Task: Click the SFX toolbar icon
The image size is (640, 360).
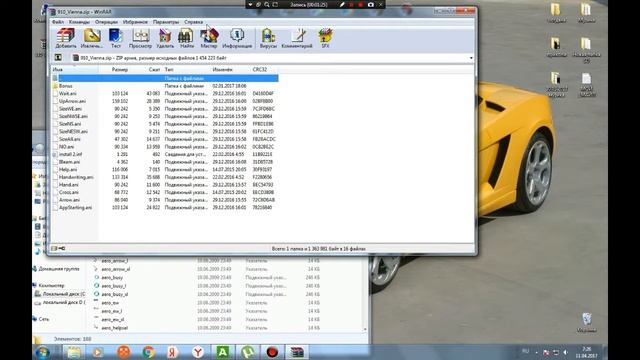Action: point(325,38)
